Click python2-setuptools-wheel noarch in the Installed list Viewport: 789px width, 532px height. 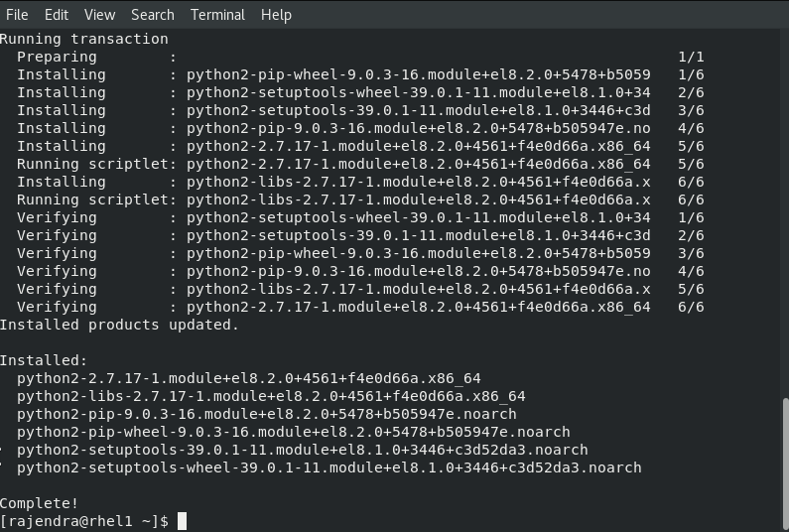tap(329, 467)
